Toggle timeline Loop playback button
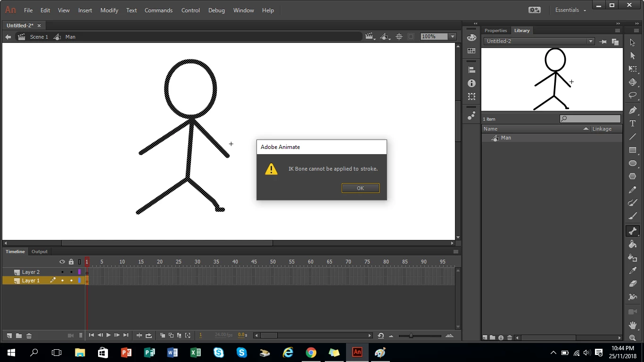This screenshot has width=644, height=362. point(149,336)
